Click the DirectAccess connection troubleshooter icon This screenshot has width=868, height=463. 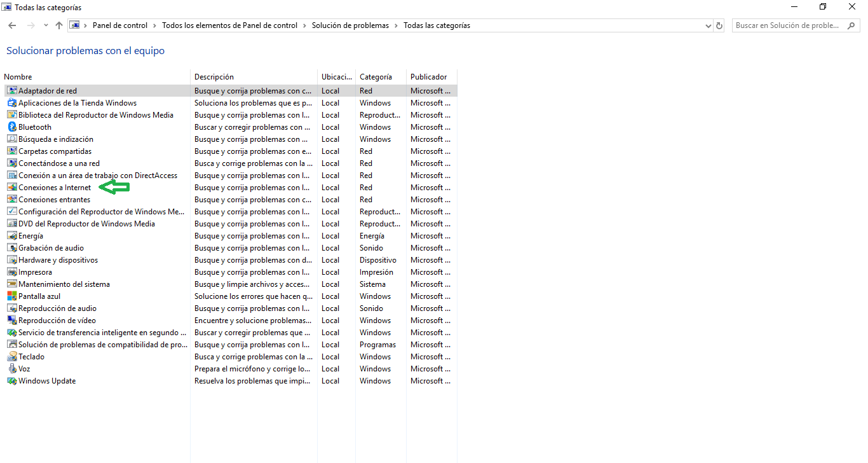12,176
